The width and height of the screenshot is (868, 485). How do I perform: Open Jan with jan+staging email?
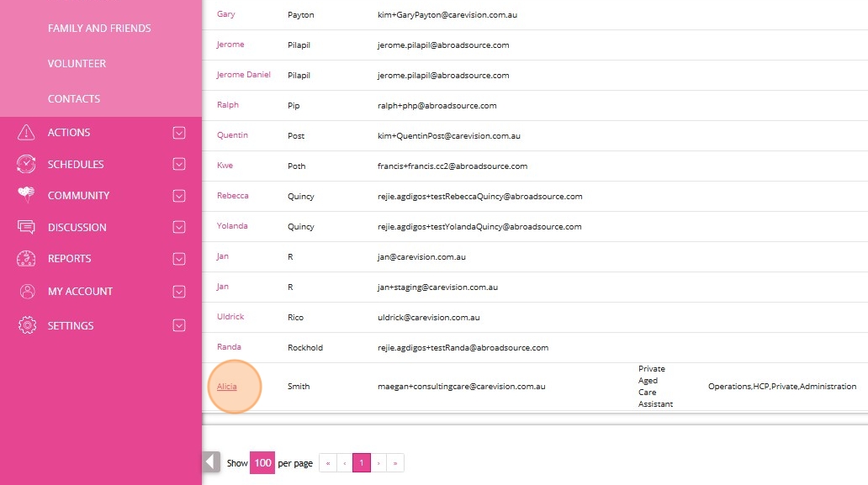click(x=223, y=287)
